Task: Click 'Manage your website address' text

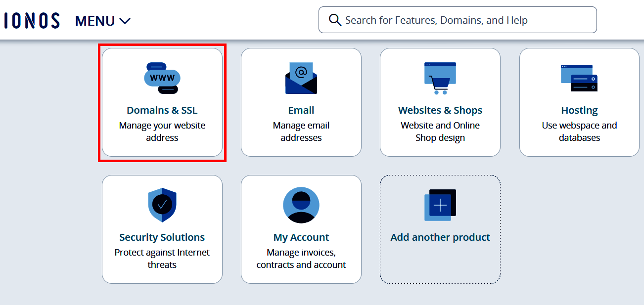Action: pos(162,131)
